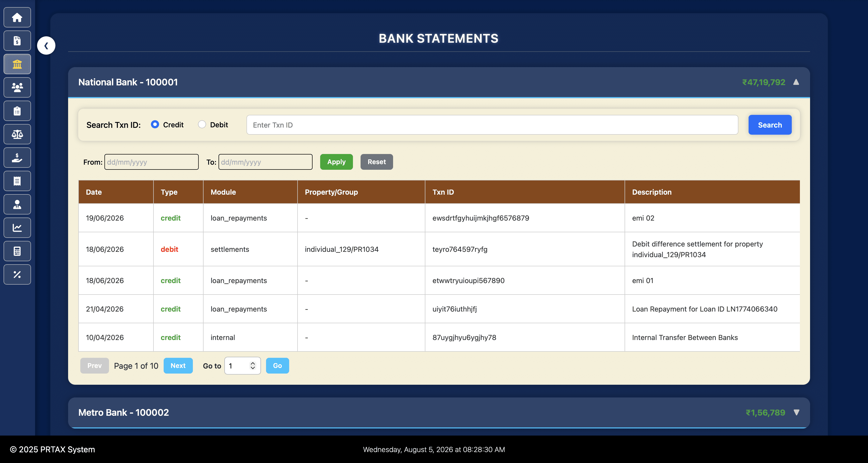Open the user tie person icon
Viewport: 868px width, 463px height.
17,204
